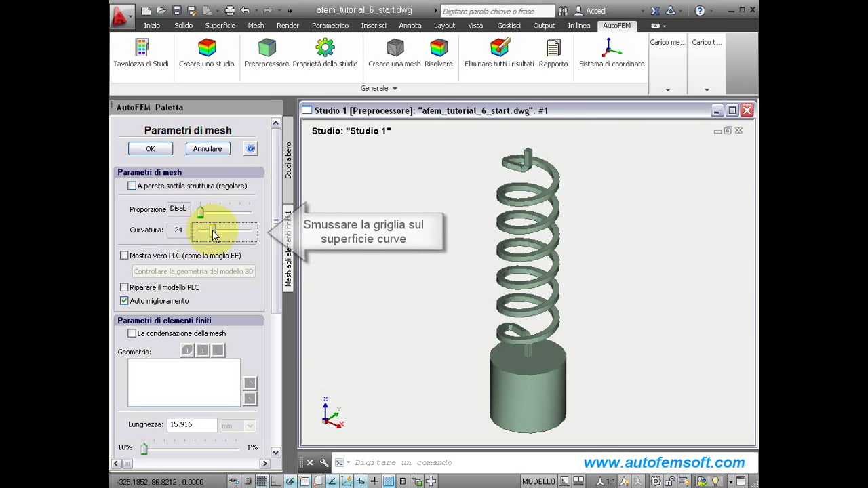Select the Studi albero side tab
The image size is (868, 488).
click(288, 161)
